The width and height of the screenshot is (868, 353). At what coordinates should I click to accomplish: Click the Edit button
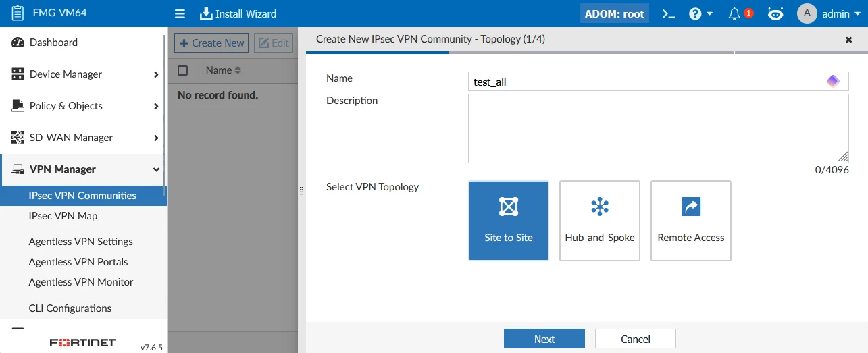pos(274,43)
